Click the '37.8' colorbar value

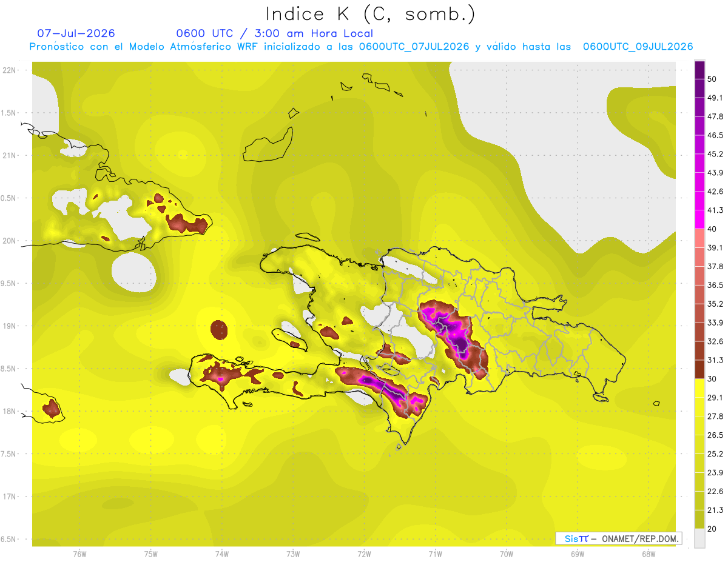[715, 267]
